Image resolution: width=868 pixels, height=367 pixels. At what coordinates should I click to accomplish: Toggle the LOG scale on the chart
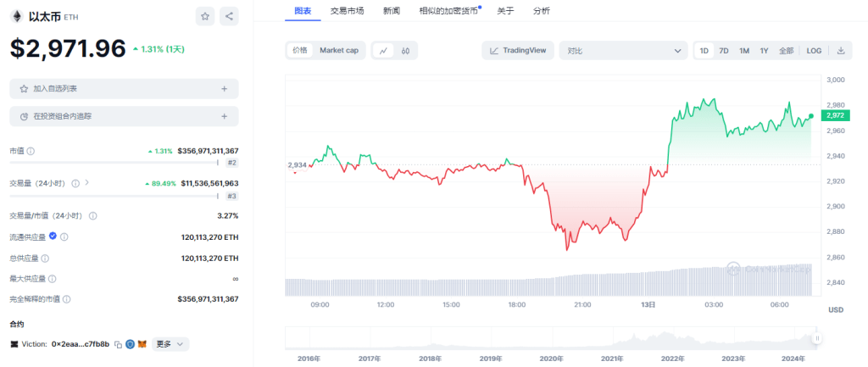[x=814, y=51]
